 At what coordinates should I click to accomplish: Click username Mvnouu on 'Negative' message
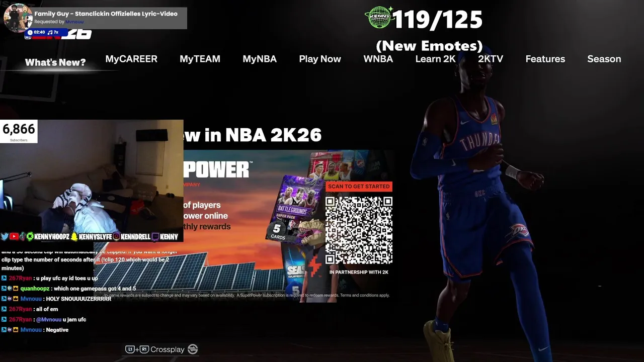(31, 330)
